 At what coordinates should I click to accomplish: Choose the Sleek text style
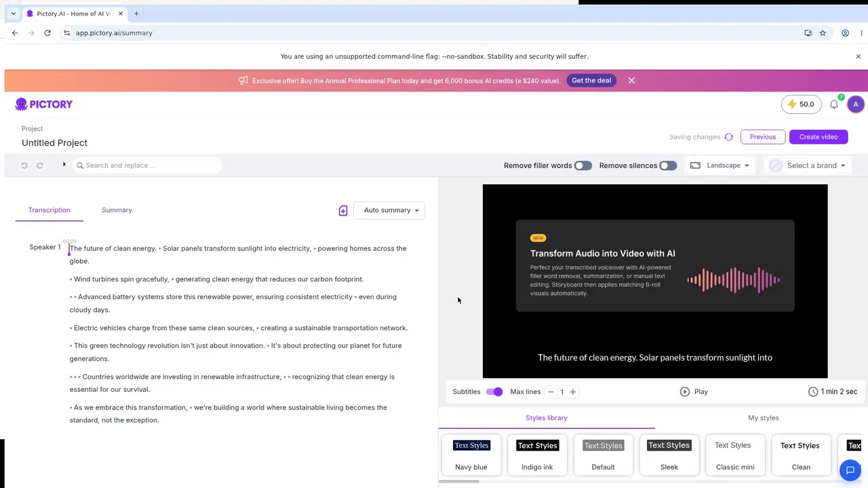(x=669, y=455)
